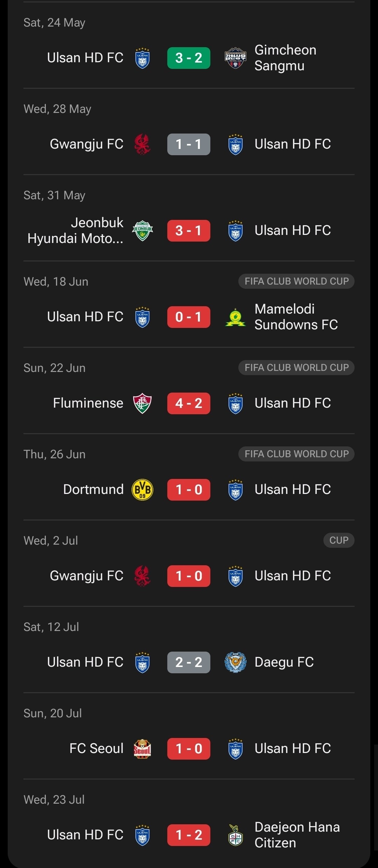Click the Mamelodi Sundowns FC logo

[235, 317]
